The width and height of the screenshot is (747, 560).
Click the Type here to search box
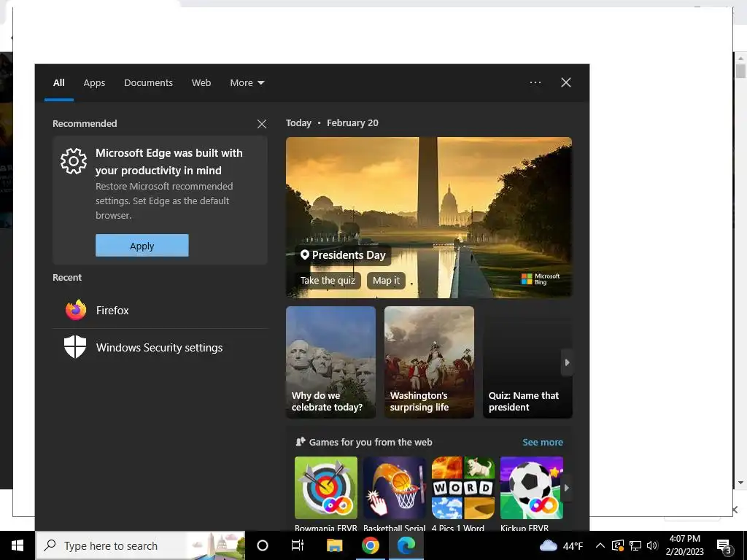tap(141, 545)
